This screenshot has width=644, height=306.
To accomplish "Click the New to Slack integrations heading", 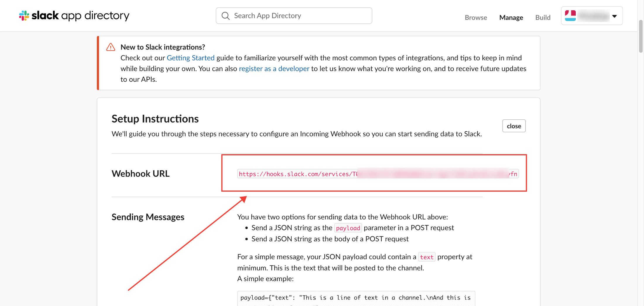I will (163, 47).
